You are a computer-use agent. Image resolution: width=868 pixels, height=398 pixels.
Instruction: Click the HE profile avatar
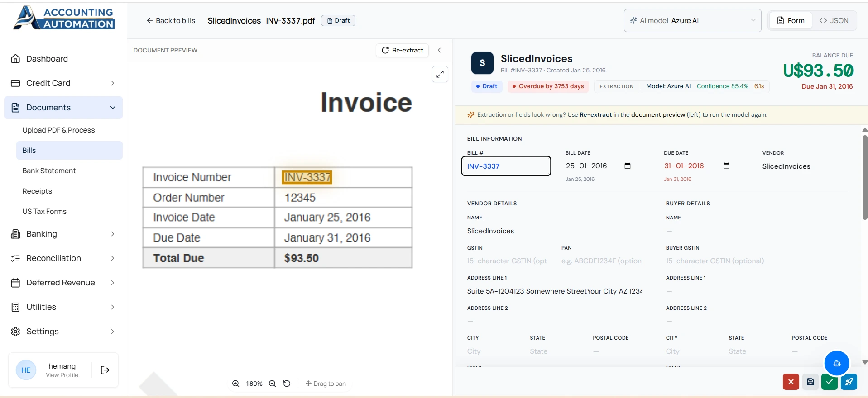(26, 370)
